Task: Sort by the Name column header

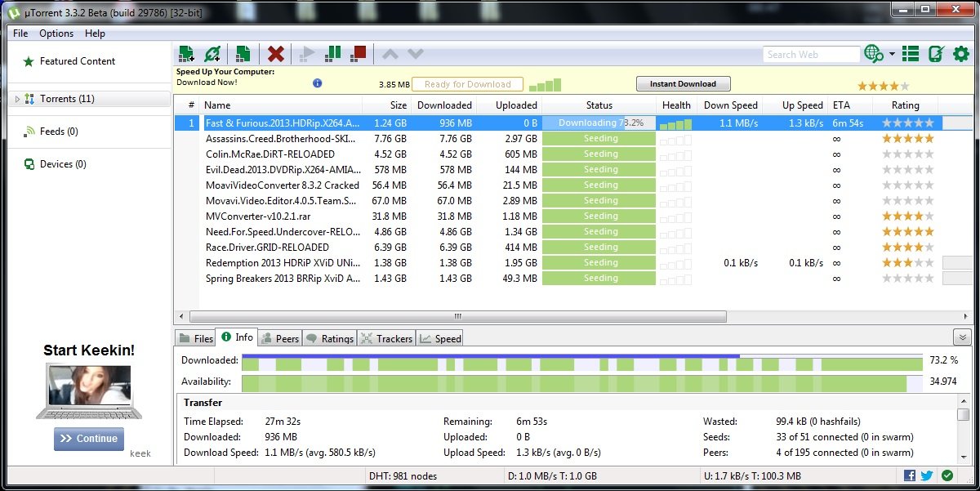Action: coord(281,105)
